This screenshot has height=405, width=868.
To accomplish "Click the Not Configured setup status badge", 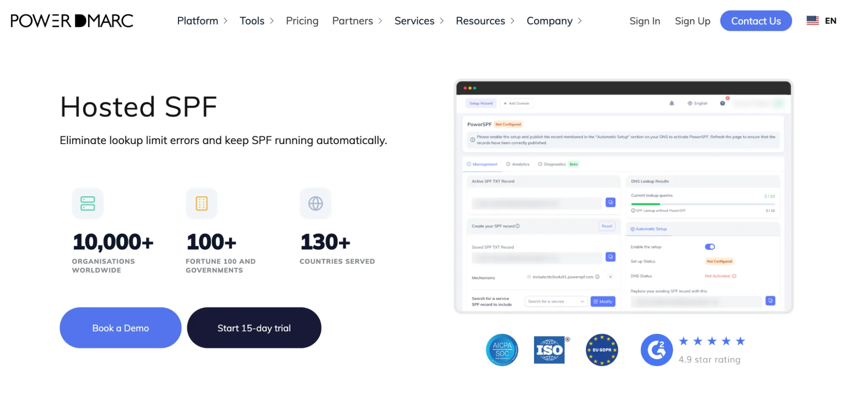I will 719,261.
